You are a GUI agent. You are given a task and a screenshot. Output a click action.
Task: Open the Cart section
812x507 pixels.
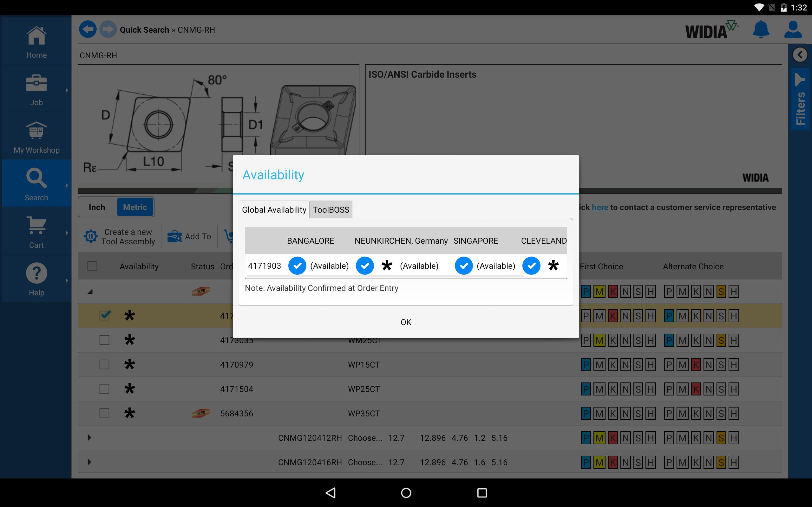pos(36,232)
